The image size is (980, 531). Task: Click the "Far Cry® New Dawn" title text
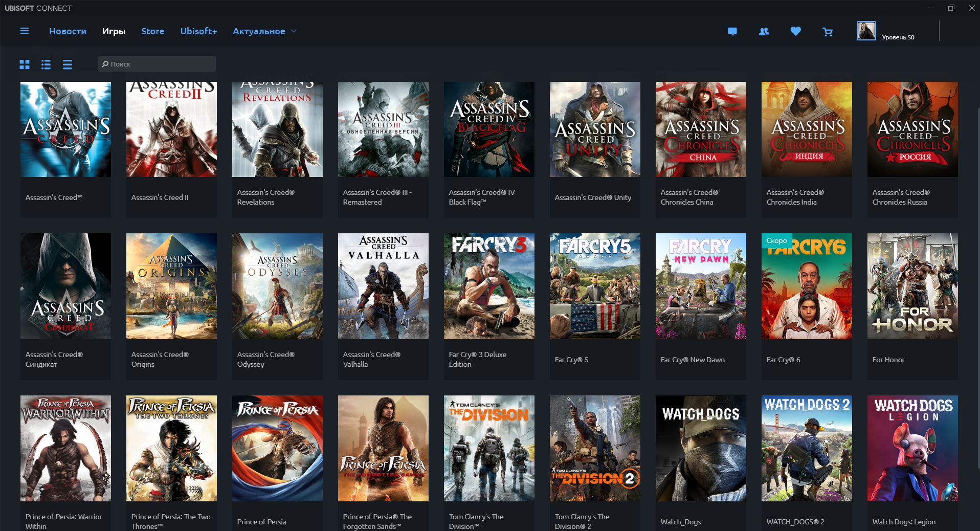pyautogui.click(x=693, y=360)
